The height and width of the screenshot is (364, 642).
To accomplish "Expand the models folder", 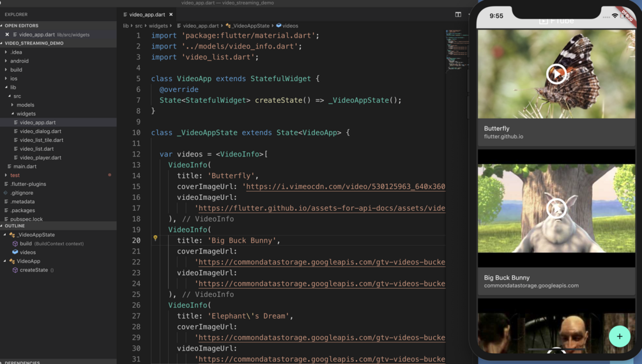I will coord(12,105).
